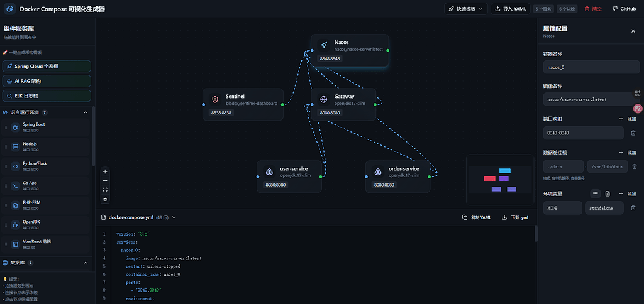Expand the docker-compose.yml panel chevron

click(174, 217)
